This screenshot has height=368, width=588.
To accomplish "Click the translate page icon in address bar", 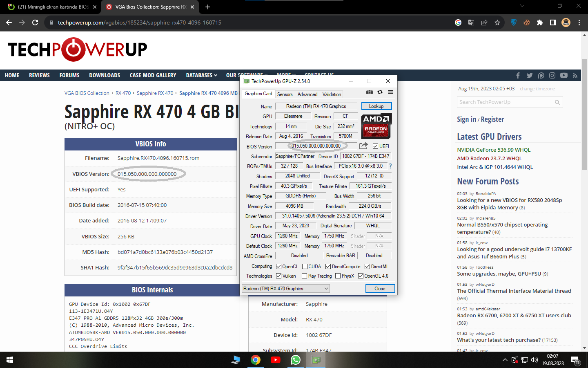I will pyautogui.click(x=471, y=22).
